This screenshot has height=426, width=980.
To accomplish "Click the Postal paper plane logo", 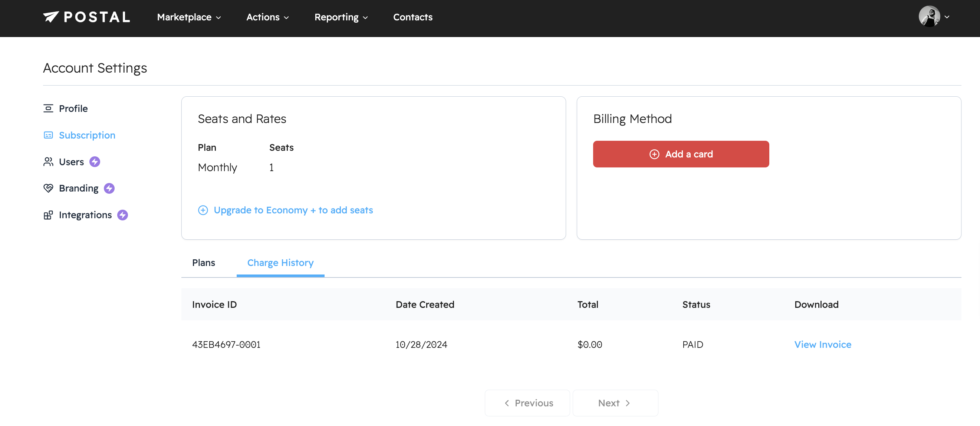I will click(50, 17).
